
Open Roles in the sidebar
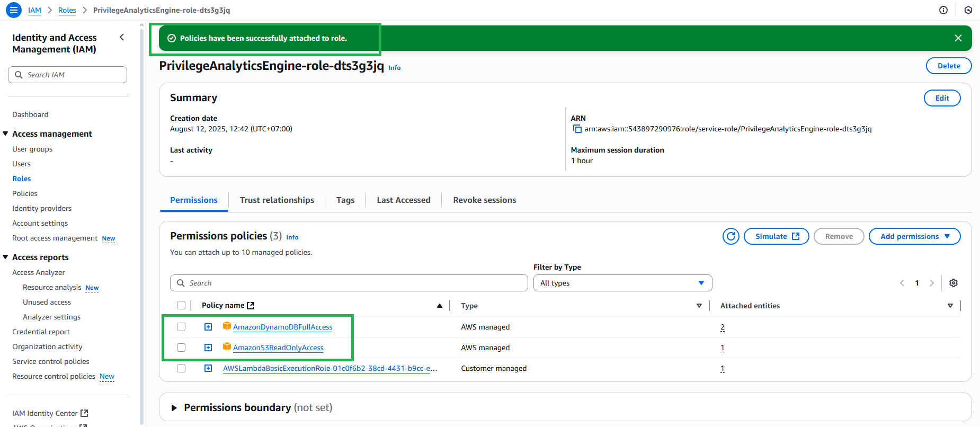pyautogui.click(x=22, y=179)
